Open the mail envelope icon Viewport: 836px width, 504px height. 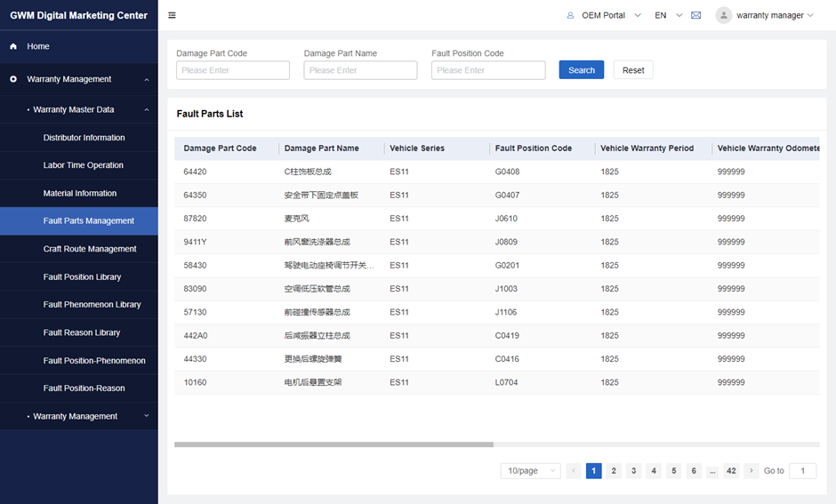coord(695,15)
